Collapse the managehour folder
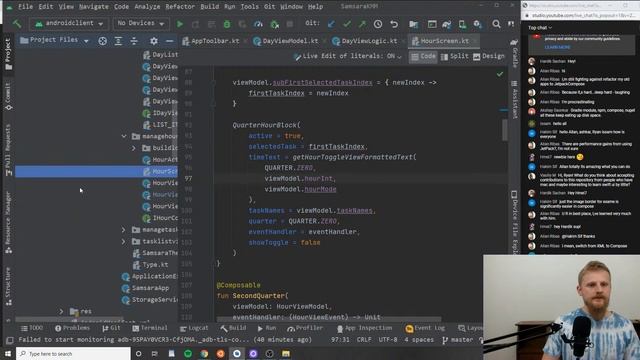The width and height of the screenshot is (640, 360). click(x=124, y=136)
